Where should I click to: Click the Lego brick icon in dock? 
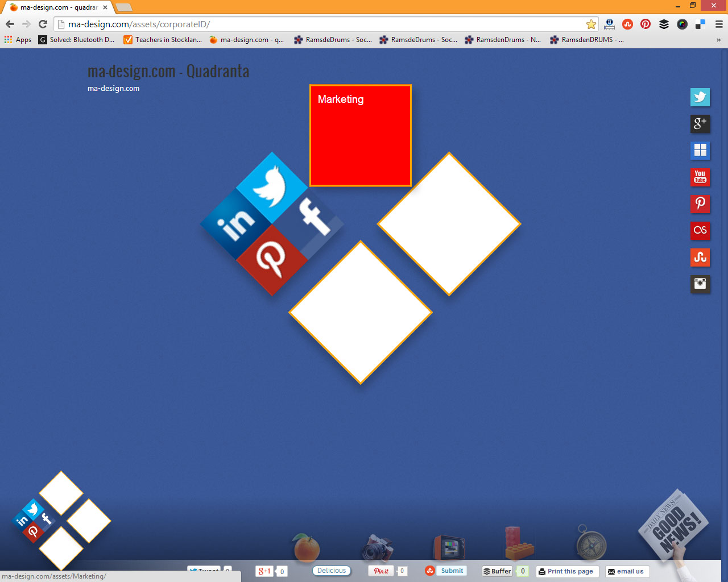[518, 544]
